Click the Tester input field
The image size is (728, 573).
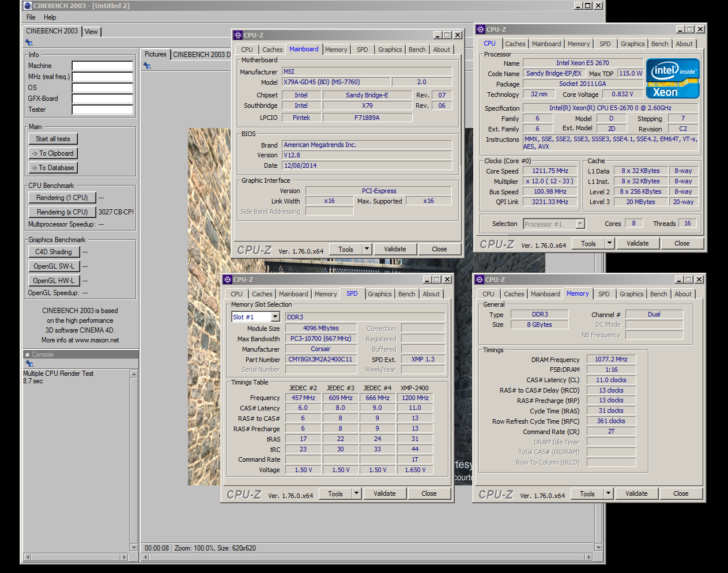click(103, 110)
